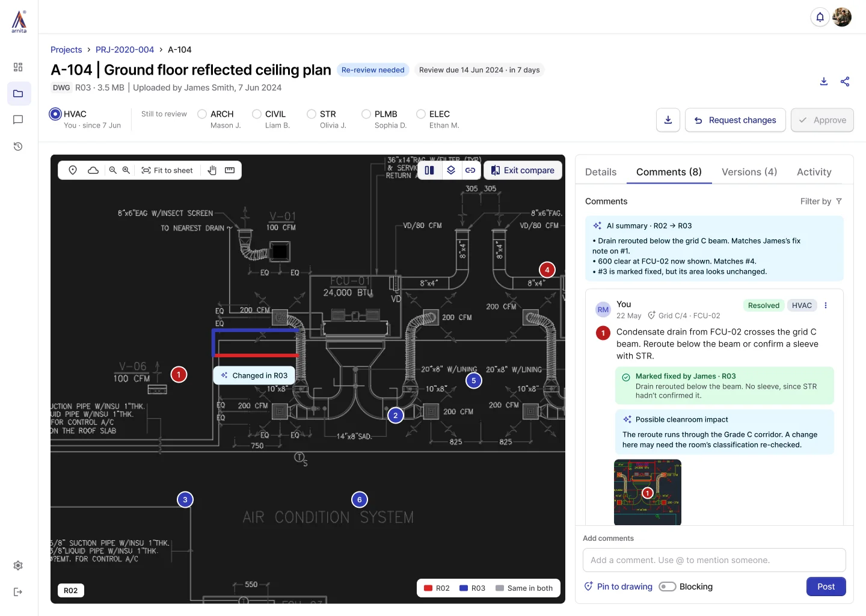The height and width of the screenshot is (616, 866).
Task: Click the Add a comment input field
Action: click(714, 560)
